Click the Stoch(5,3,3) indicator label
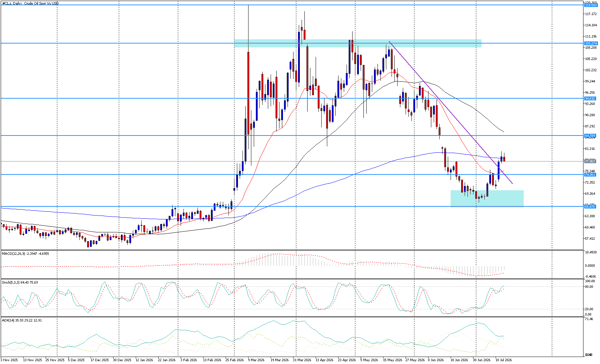This screenshot has height=364, width=600. [x=20, y=282]
